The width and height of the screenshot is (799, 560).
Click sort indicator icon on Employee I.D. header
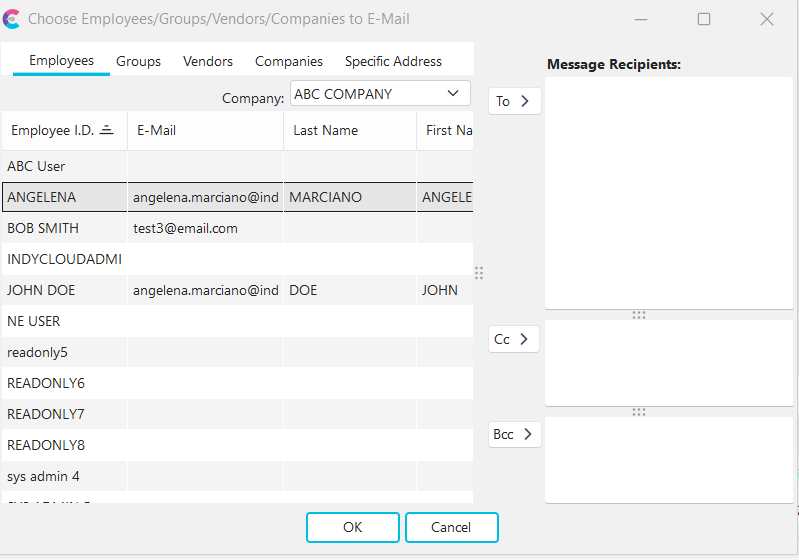pyautogui.click(x=107, y=130)
